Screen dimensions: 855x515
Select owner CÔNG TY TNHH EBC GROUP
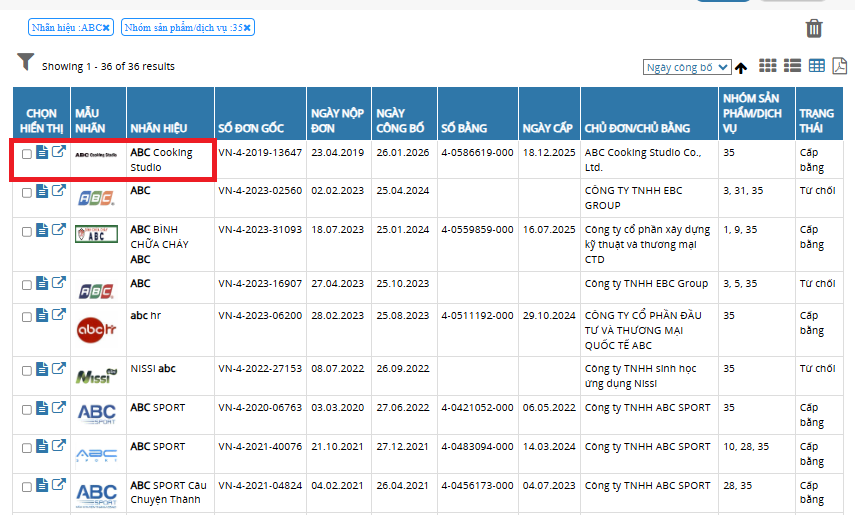coord(634,198)
